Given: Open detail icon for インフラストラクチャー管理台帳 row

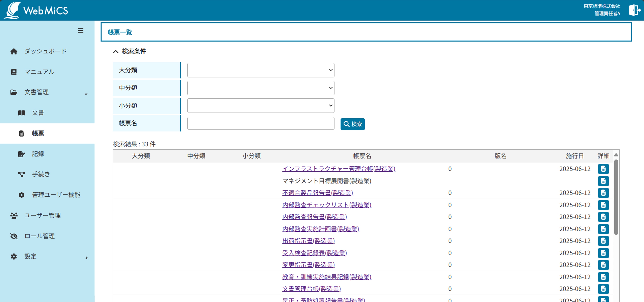Looking at the screenshot, I should tap(603, 169).
